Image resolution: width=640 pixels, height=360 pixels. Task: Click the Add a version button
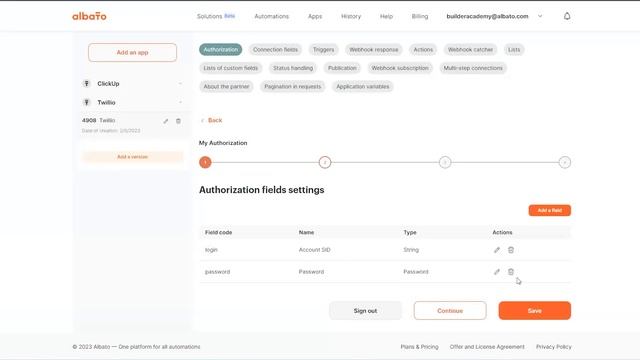click(x=132, y=157)
